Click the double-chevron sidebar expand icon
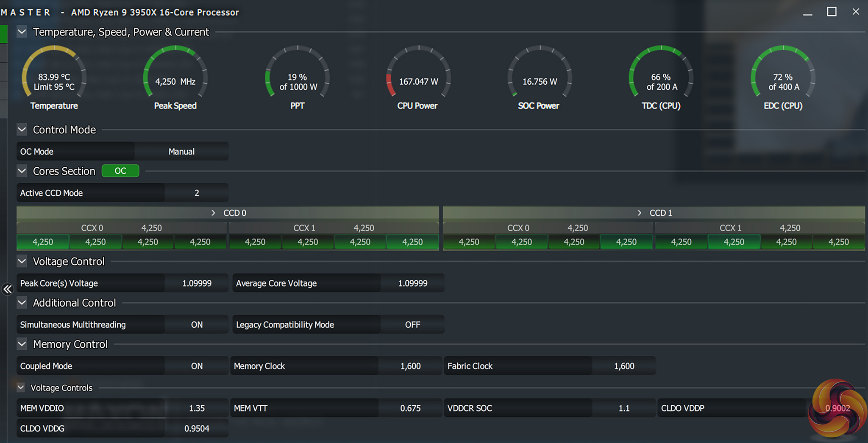 coord(8,289)
